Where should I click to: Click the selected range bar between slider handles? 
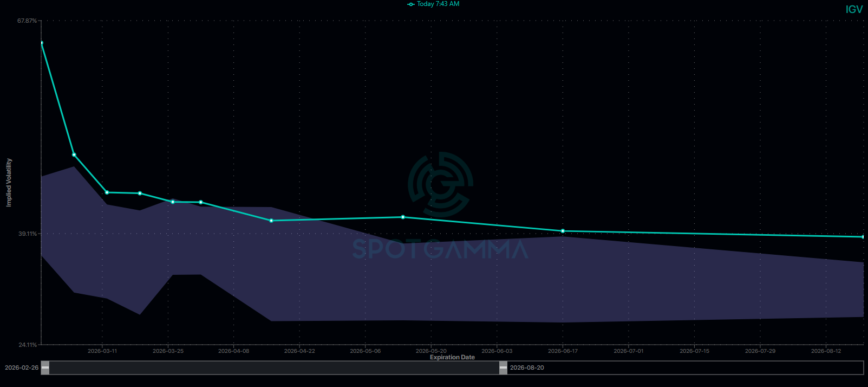point(274,367)
